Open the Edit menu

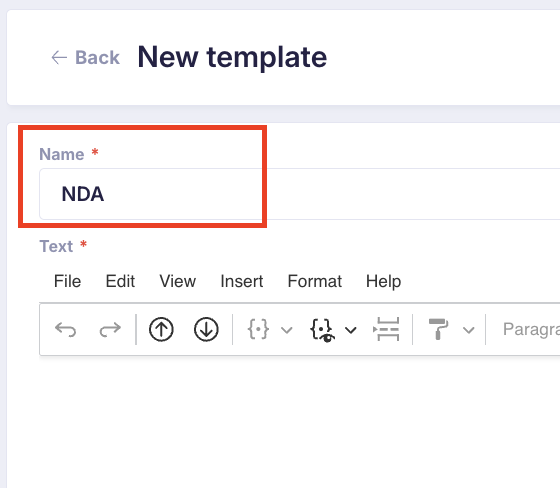point(120,281)
